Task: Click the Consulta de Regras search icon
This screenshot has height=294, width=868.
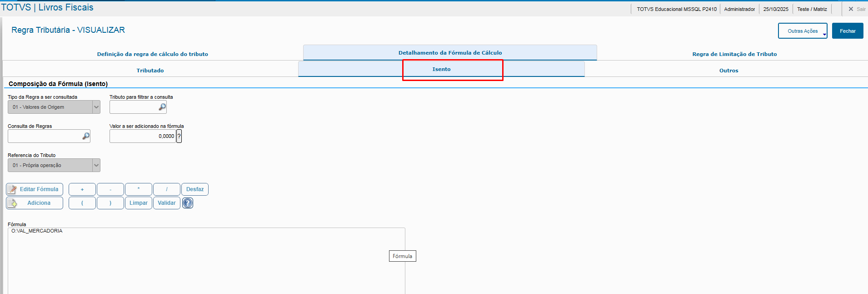Action: click(x=85, y=136)
